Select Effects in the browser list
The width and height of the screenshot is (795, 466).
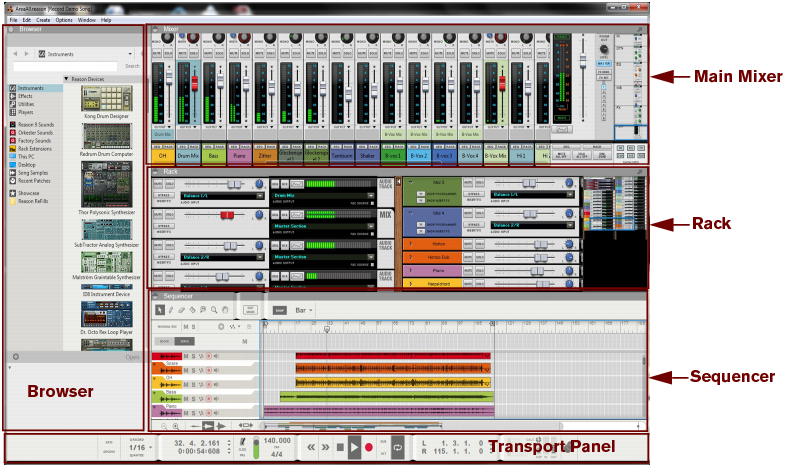click(x=25, y=96)
